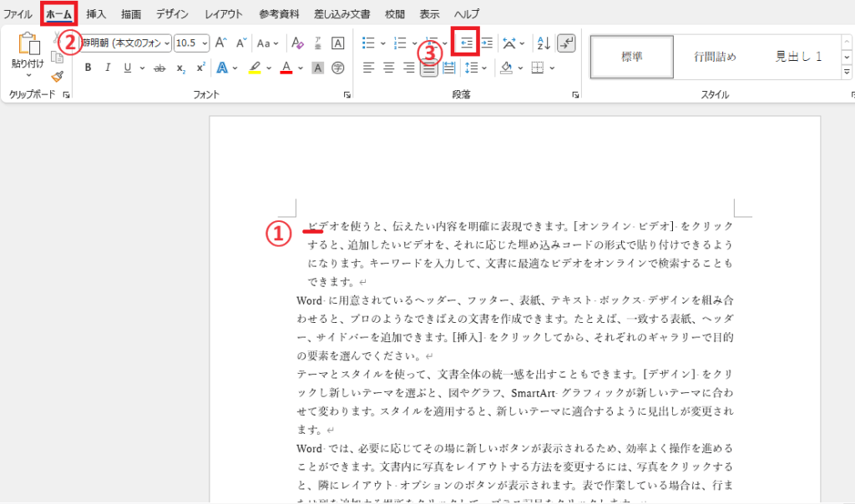855x504 pixels.
Task: Expand the styles gallery with the more button
Action: [x=847, y=72]
